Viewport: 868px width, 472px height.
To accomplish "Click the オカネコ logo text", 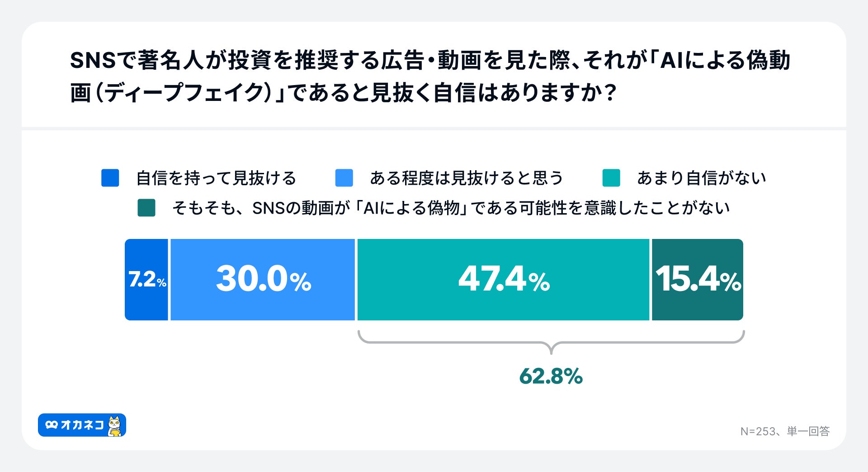I will [82, 425].
